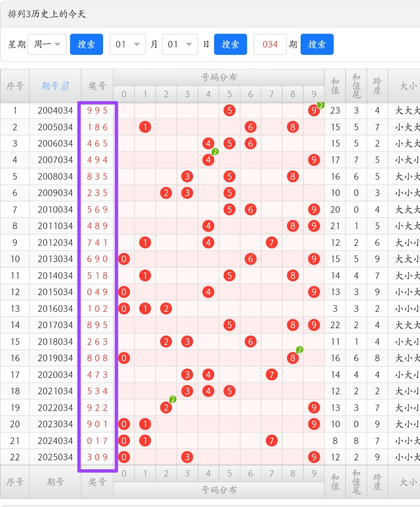Open the day dropdown before 日
The image size is (420, 507).
180,44
